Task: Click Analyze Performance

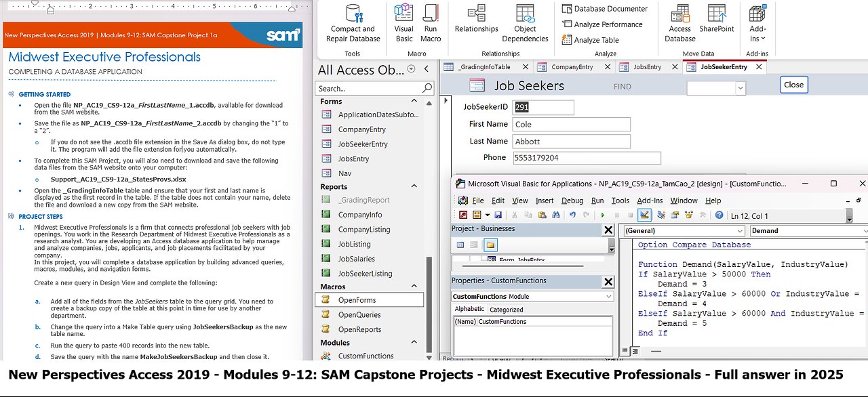Action: pyautogui.click(x=601, y=24)
